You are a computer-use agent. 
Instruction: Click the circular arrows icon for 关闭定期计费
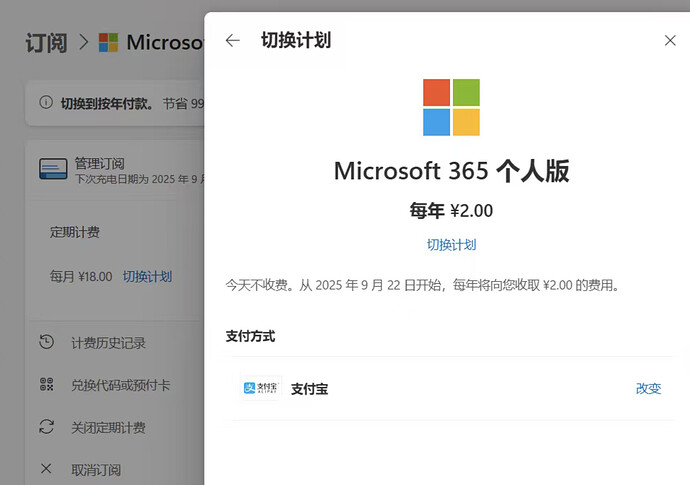point(46,427)
